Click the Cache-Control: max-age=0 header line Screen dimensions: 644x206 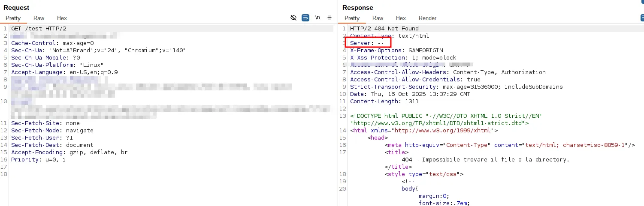(x=52, y=43)
